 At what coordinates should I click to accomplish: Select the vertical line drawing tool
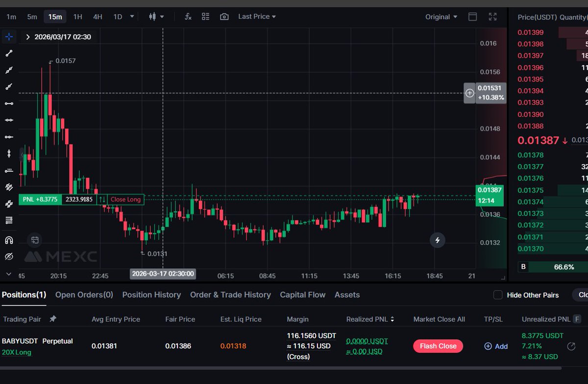click(9, 154)
